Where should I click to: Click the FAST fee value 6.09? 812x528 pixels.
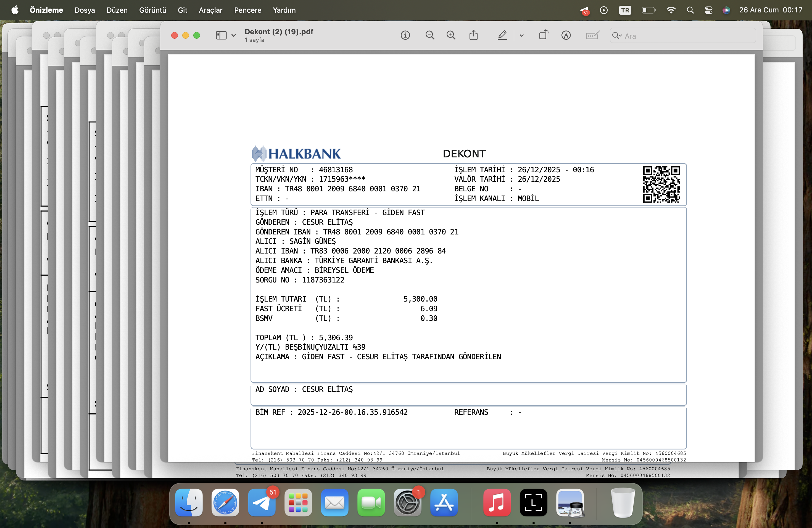click(429, 309)
